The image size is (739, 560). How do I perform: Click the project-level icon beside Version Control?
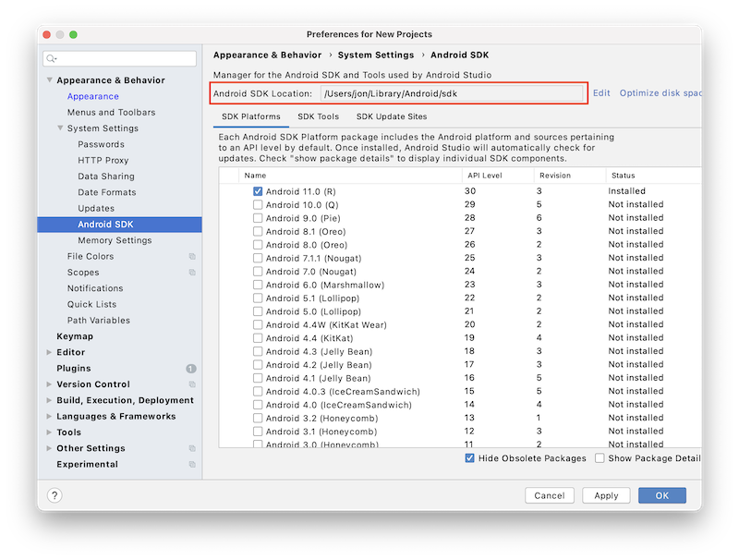192,384
